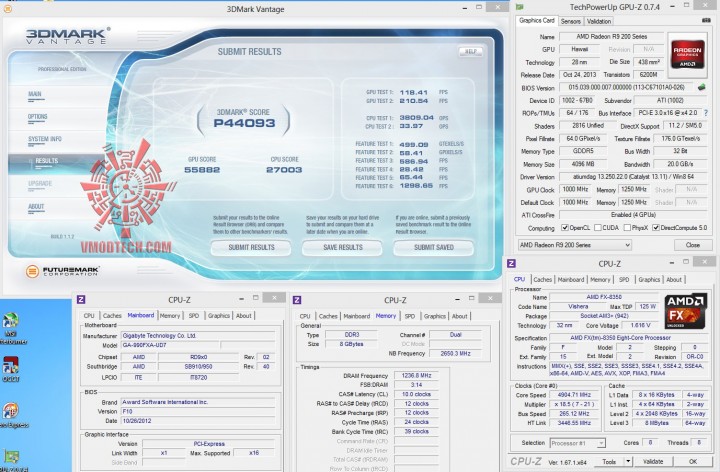Image resolution: width=720 pixels, height=472 pixels.
Task: Click the GPU-Z screenshot camera icon
Action: [x=706, y=21]
